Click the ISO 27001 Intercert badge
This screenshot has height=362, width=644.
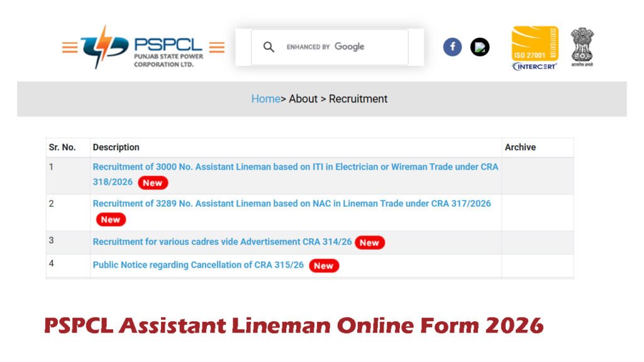(535, 48)
